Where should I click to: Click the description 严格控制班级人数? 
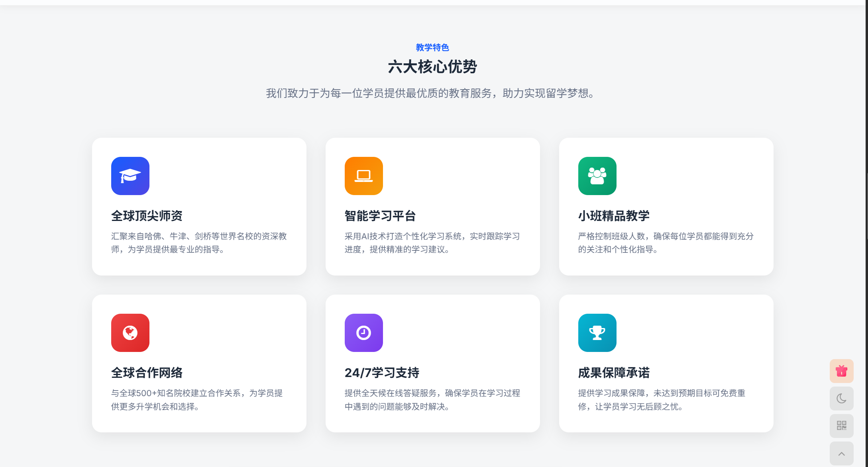pyautogui.click(x=666, y=243)
